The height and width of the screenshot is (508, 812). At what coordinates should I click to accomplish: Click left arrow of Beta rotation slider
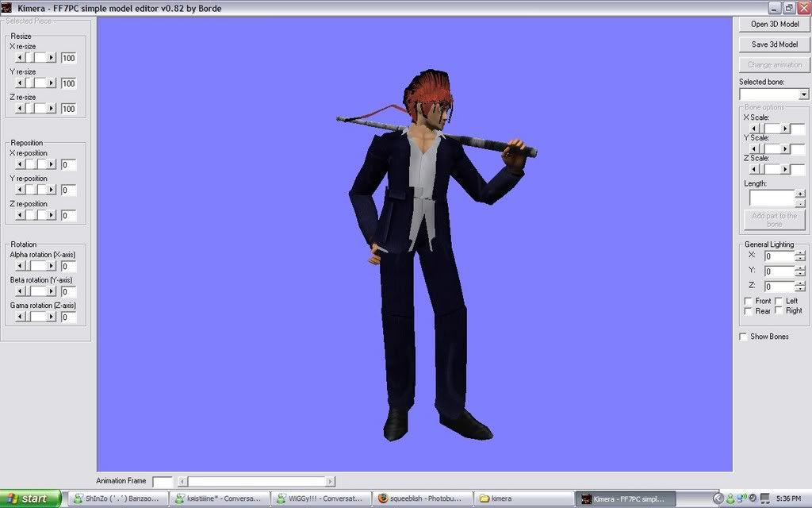pyautogui.click(x=20, y=291)
